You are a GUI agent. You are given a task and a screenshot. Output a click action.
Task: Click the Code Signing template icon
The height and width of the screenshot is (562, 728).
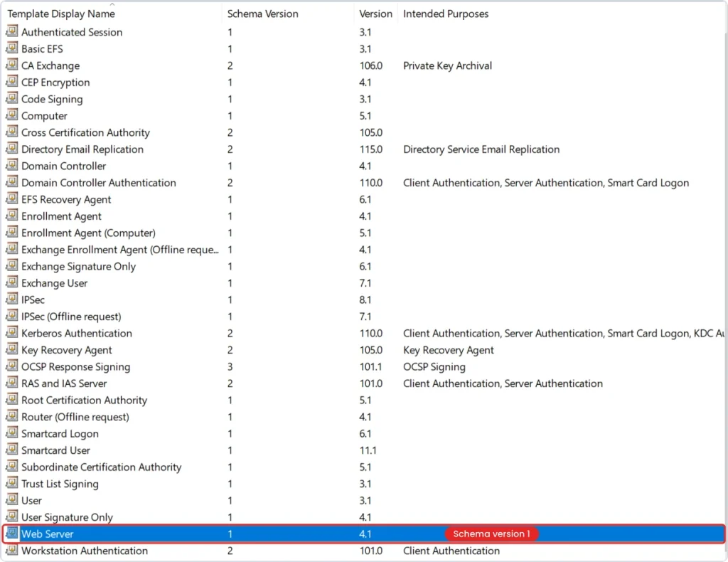tap(11, 98)
